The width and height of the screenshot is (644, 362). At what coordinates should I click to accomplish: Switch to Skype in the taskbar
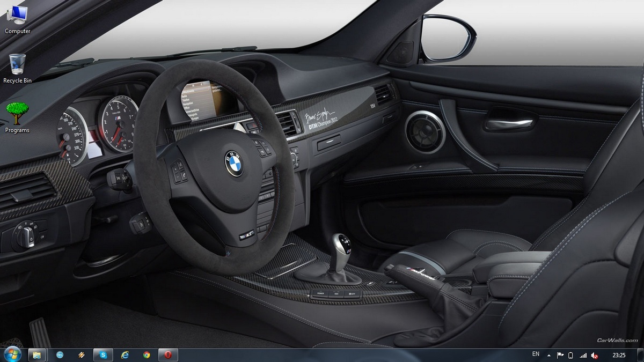(x=103, y=354)
